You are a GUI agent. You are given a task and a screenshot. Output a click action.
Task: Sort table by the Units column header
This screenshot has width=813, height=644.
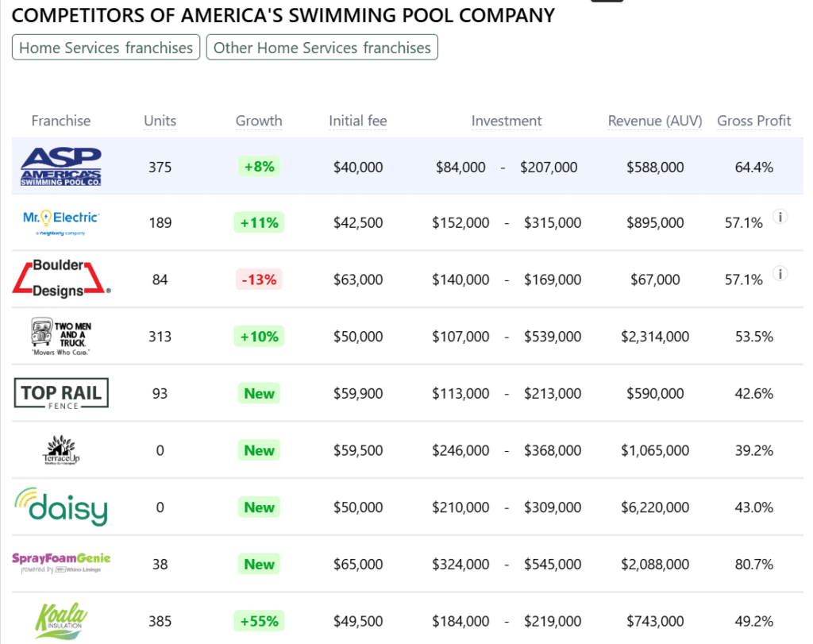160,121
